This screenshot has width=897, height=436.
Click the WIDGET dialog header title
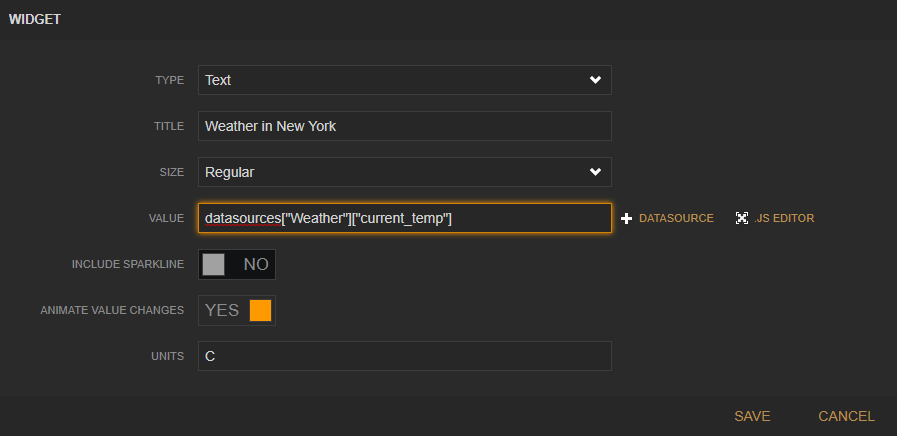35,20
